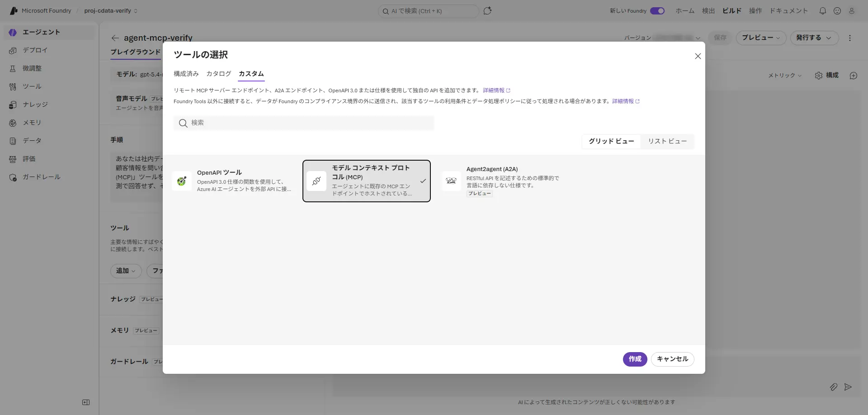Open the デプロイ sidebar icon

click(13, 50)
